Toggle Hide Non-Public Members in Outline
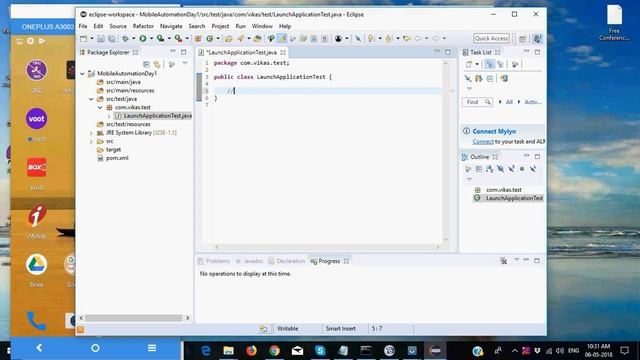 click(x=522, y=169)
